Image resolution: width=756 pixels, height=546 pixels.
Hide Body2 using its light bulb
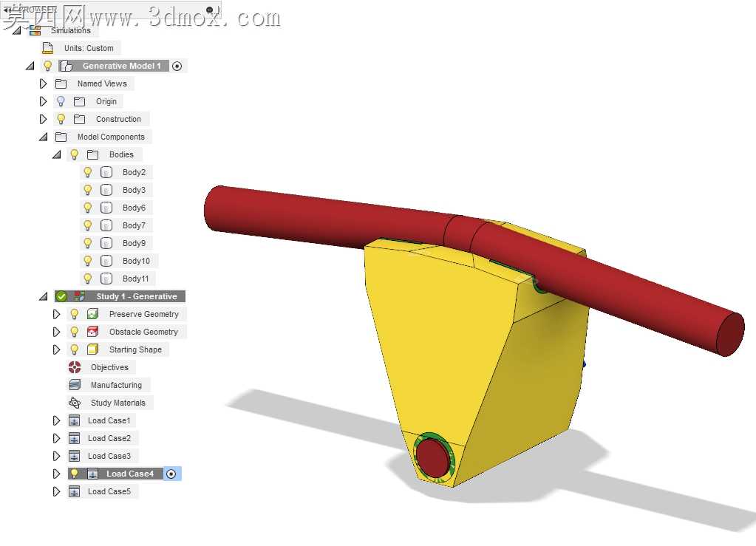88,173
